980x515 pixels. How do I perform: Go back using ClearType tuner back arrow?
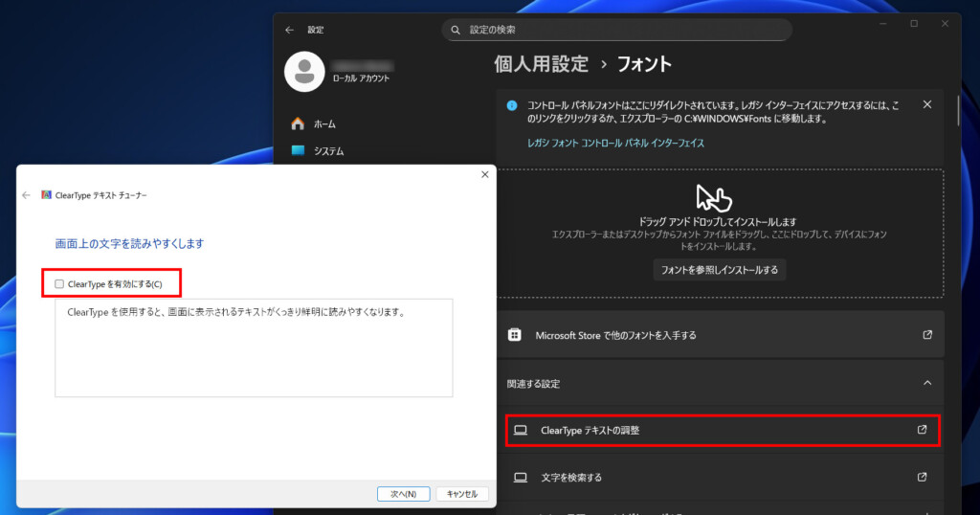coord(27,194)
